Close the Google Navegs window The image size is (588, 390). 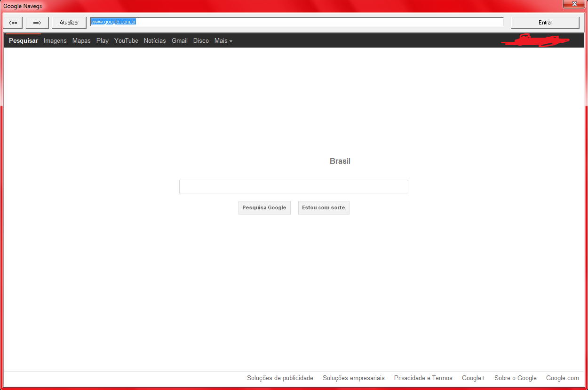pyautogui.click(x=574, y=4)
